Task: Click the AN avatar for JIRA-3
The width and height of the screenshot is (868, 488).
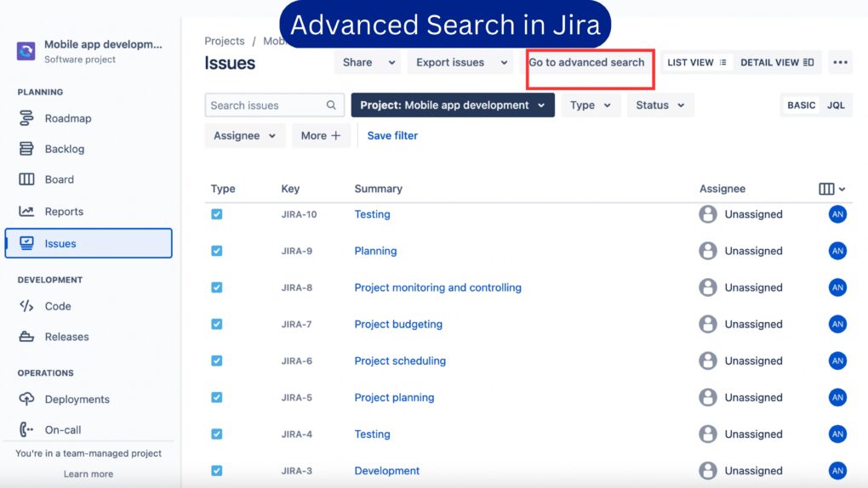Action: pos(837,470)
